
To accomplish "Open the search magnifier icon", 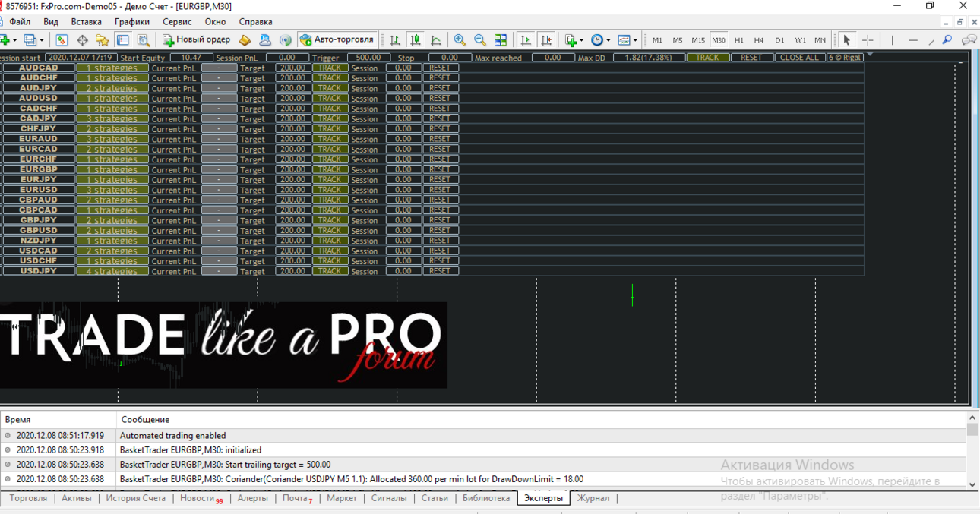I will (x=947, y=40).
